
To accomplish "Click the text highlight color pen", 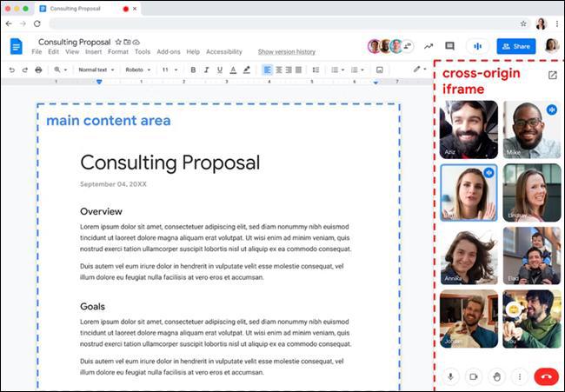I will (x=247, y=70).
